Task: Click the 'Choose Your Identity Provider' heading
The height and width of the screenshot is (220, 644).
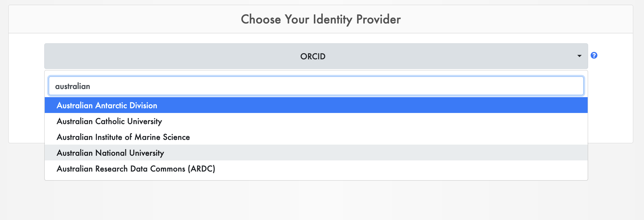Action: [321, 20]
